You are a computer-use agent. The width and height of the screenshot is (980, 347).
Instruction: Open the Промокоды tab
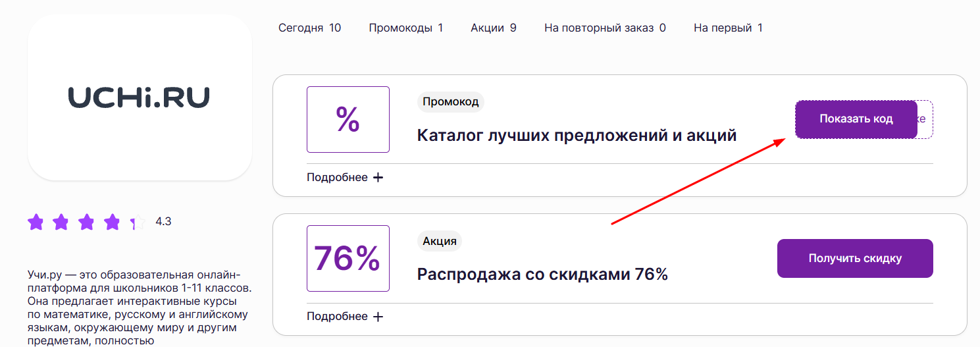point(405,28)
